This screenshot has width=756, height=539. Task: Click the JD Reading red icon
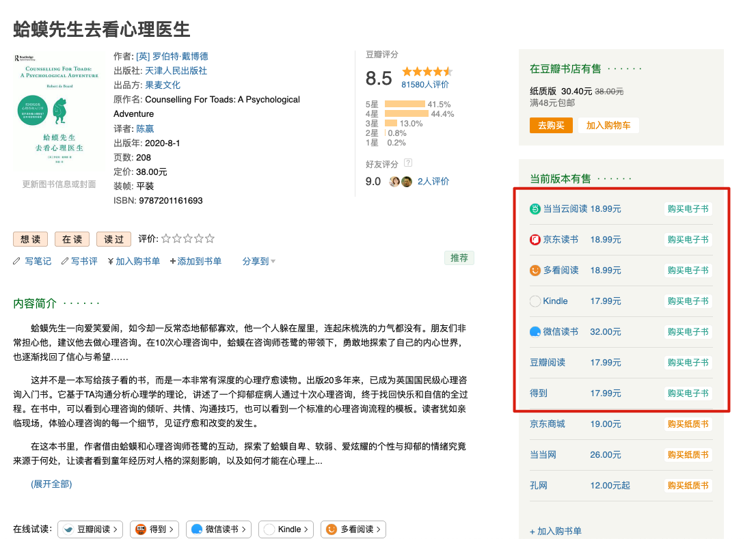[535, 240]
